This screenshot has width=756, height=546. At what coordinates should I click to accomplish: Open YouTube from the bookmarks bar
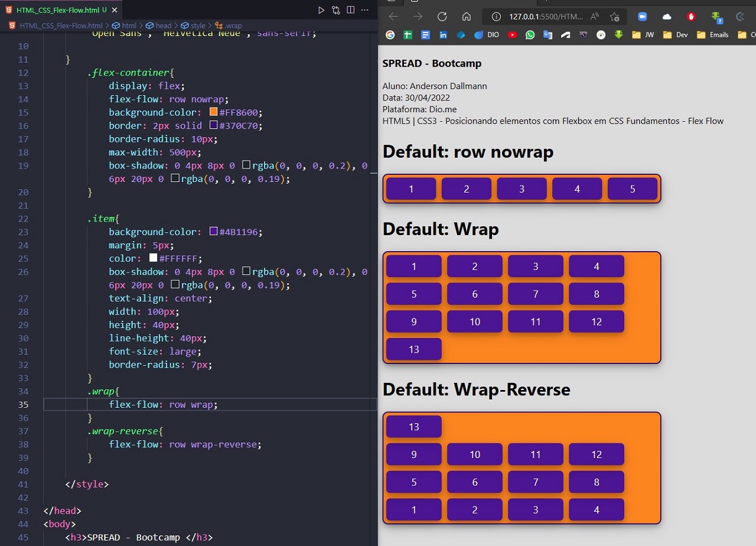click(512, 35)
